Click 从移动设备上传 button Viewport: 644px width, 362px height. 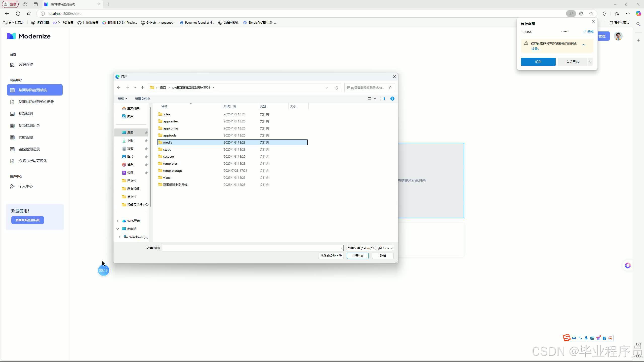331,256
